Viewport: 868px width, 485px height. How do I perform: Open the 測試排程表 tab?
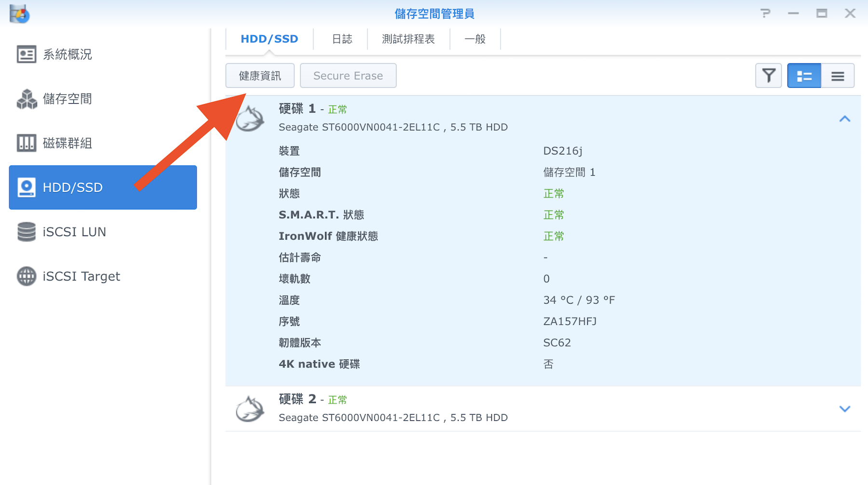click(x=408, y=39)
